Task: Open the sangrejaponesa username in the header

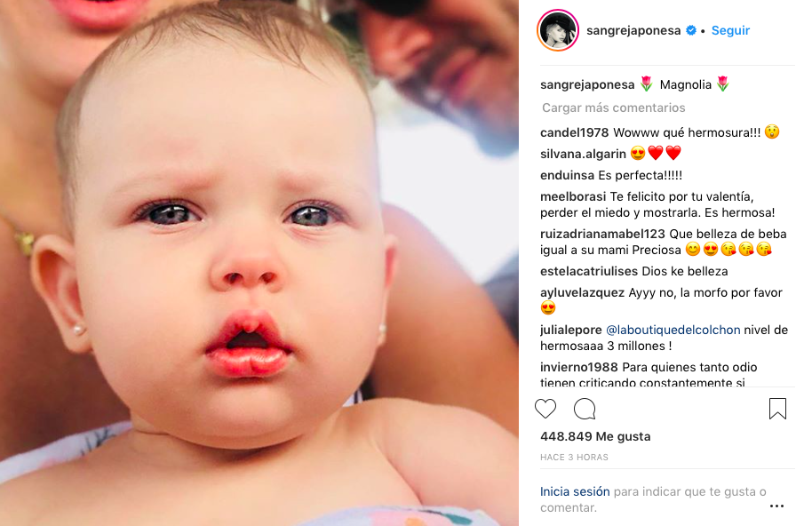Action: (x=633, y=30)
